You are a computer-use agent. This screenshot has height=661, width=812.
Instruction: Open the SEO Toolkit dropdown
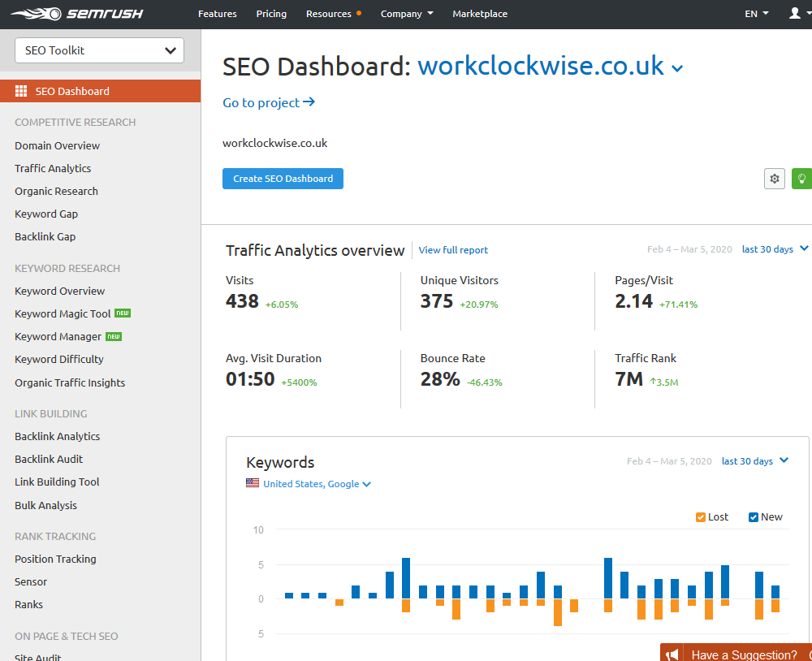point(99,50)
